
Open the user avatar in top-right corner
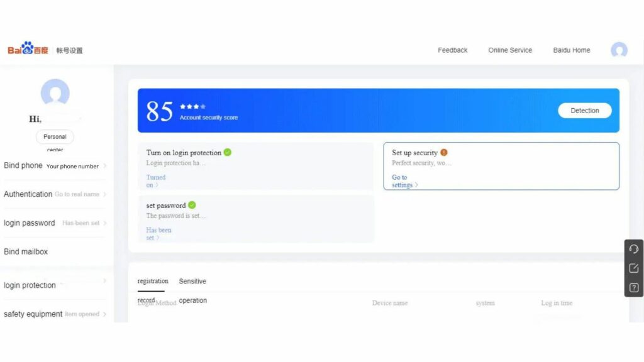pyautogui.click(x=619, y=50)
